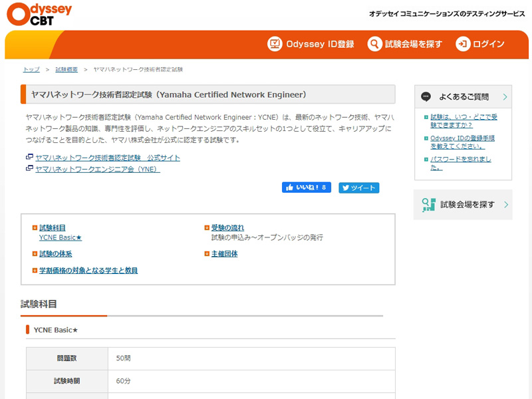
Task: Click map search icon in sidebar 試験会場を探す
Action: point(428,205)
